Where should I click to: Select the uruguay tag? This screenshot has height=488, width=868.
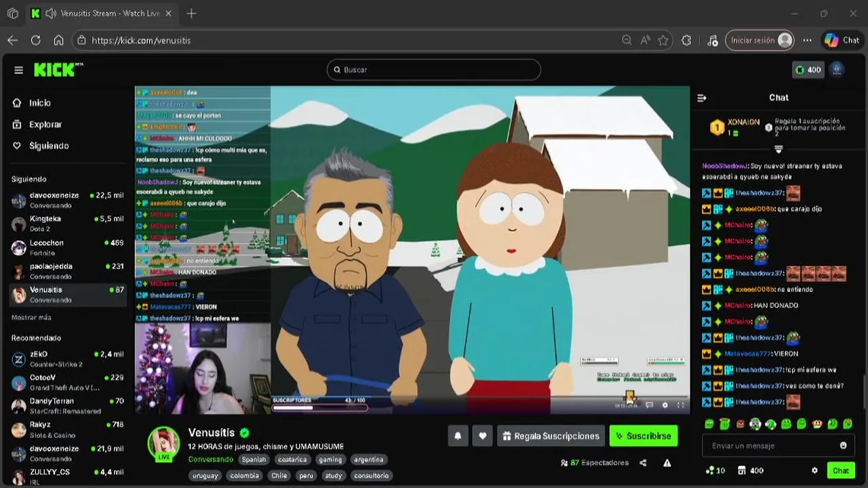coord(205,476)
